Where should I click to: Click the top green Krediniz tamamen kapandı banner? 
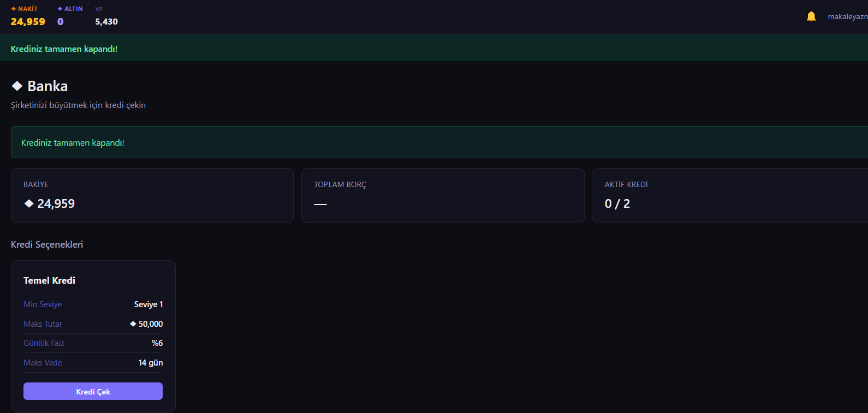tap(434, 48)
